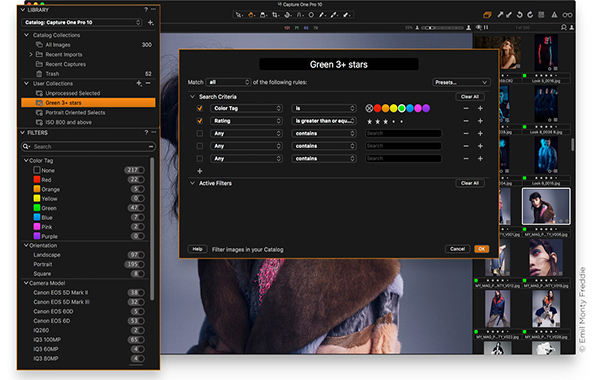Collapse the Search Criteria section
The width and height of the screenshot is (600, 380).
(192, 97)
